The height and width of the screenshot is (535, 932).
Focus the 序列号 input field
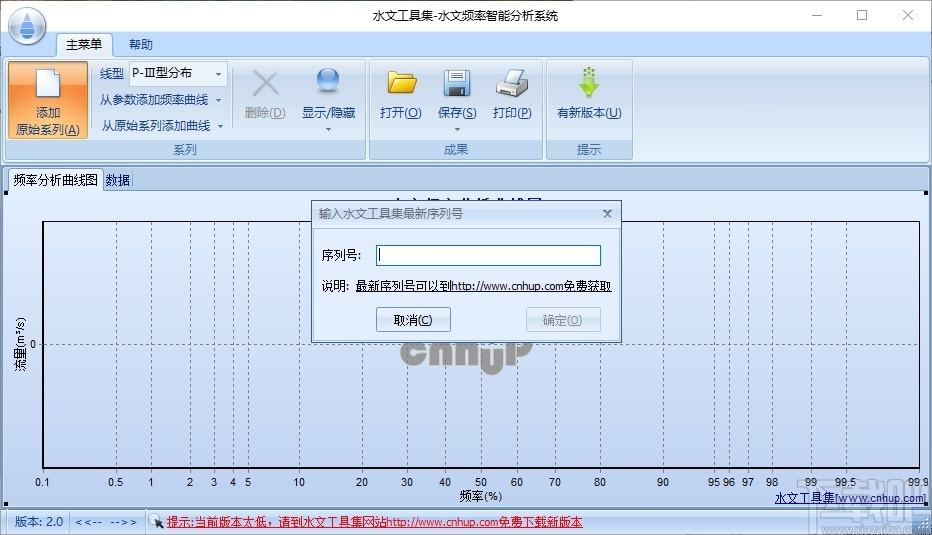[488, 255]
